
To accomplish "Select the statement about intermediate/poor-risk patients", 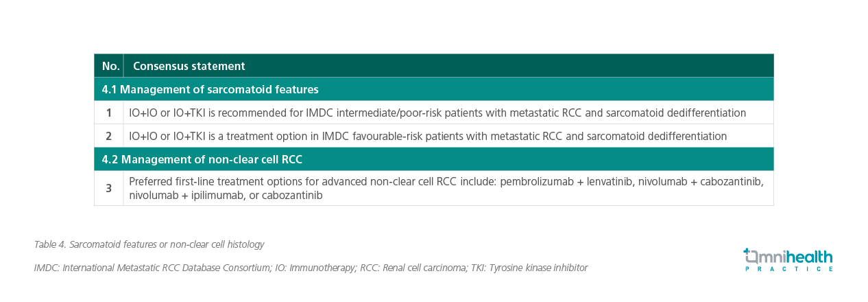I will point(437,113).
